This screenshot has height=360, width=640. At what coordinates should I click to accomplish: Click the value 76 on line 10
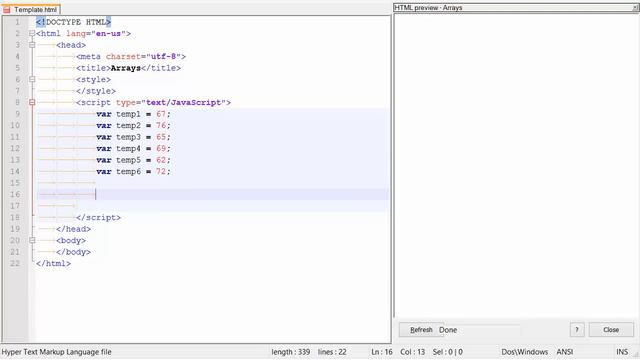(x=161, y=125)
